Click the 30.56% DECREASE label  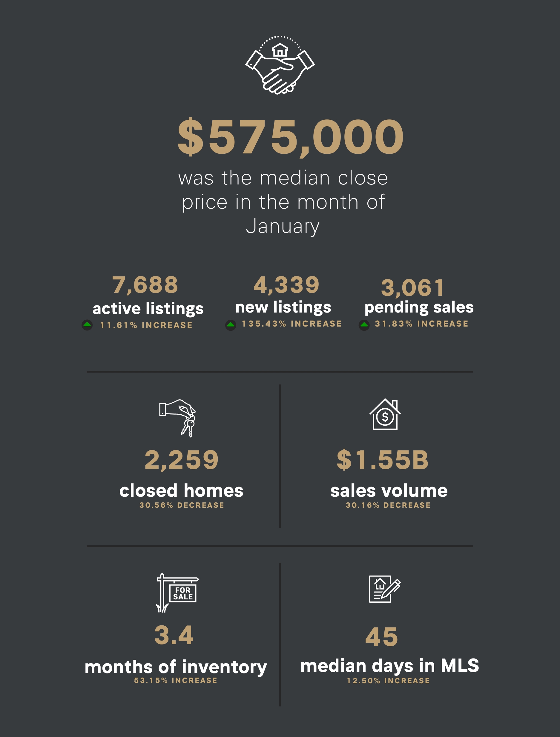(182, 505)
